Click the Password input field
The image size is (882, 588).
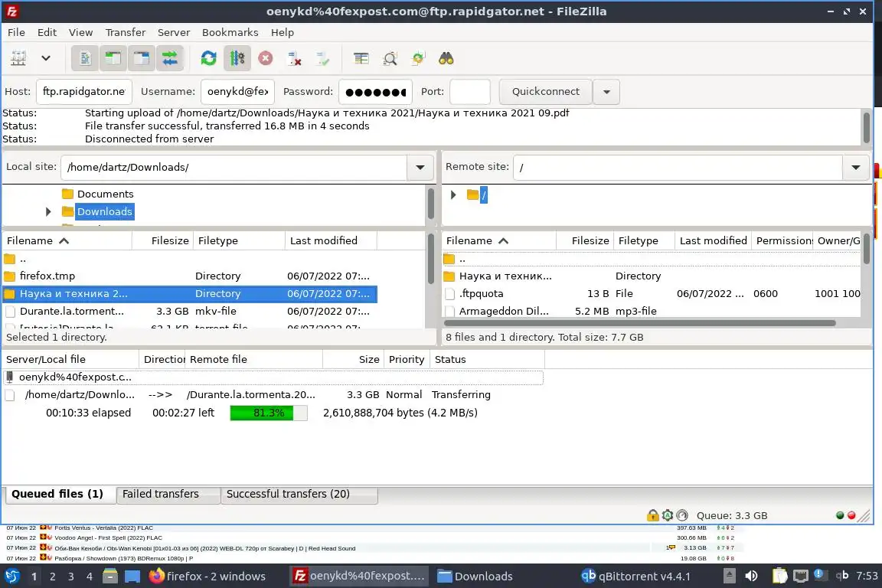pos(375,92)
